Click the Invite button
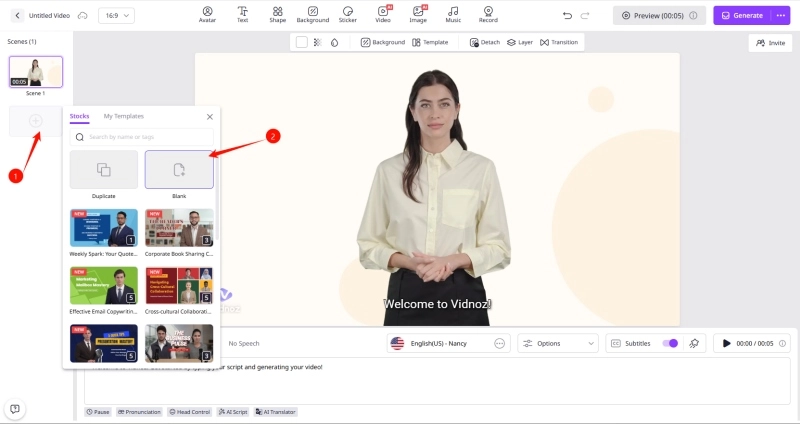Viewport: 800px width, 424px height. (770, 43)
